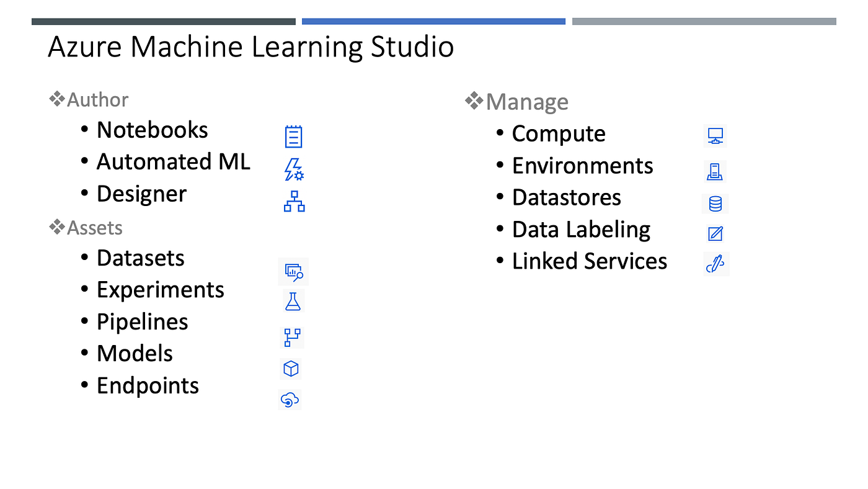
Task: Click the Linked Services link icon
Action: 715,264
